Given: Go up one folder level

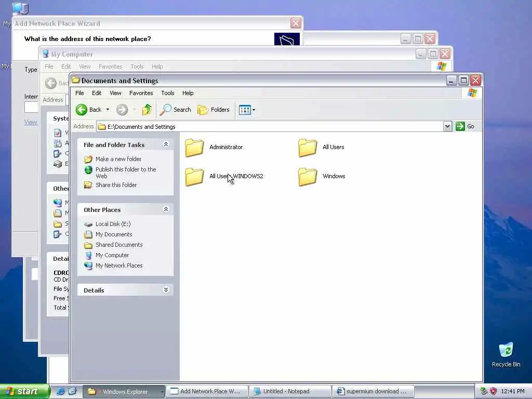Looking at the screenshot, I should [147, 110].
